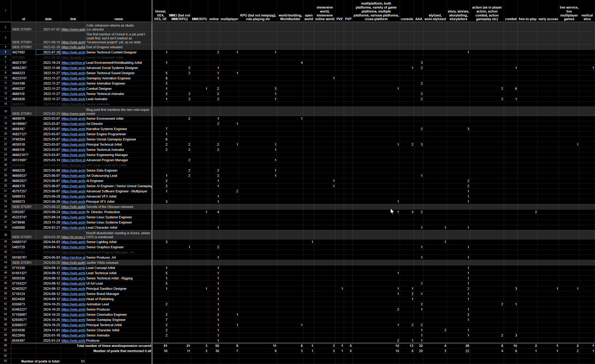Select the 'Art Outsourcing Lead' name cell
The height and width of the screenshot is (364, 595).
click(118, 176)
